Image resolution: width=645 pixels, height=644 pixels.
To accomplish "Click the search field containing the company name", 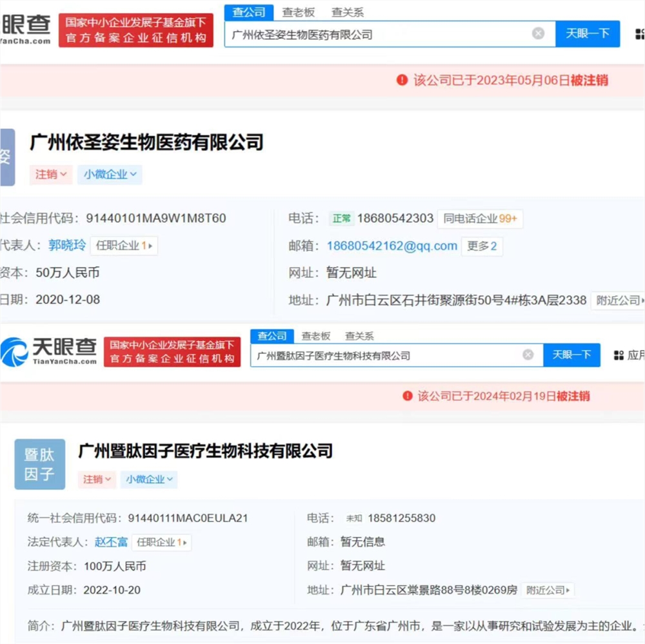I will [x=387, y=34].
